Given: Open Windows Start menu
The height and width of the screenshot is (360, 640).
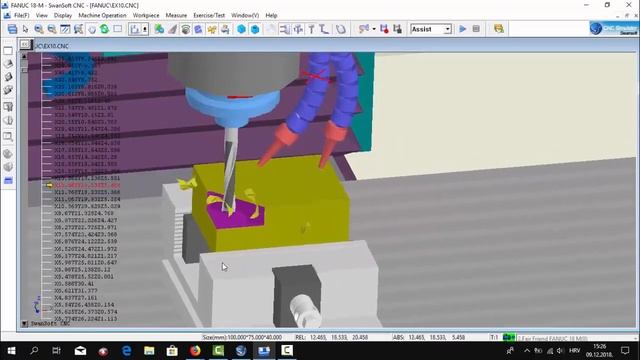Looking at the screenshot, I should click(x=11, y=351).
